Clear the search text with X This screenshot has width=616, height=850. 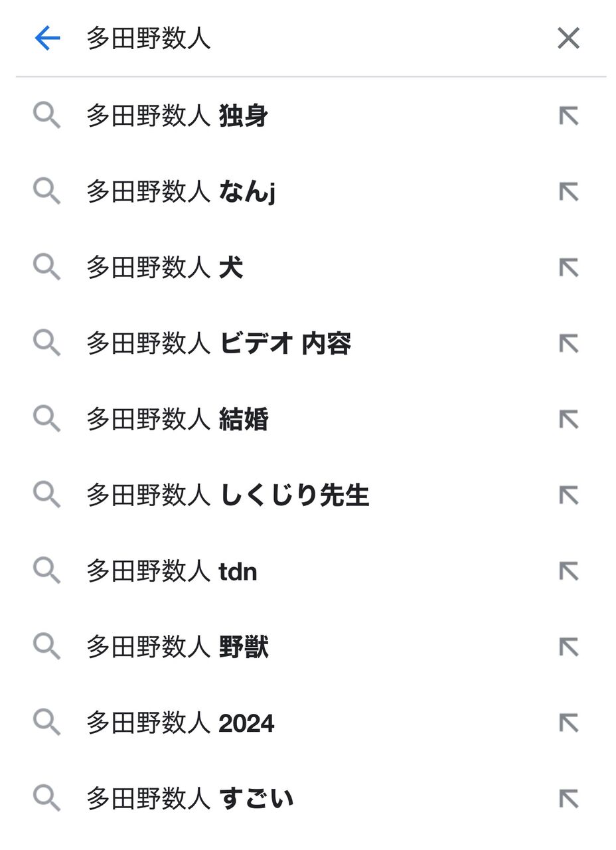[x=568, y=39]
